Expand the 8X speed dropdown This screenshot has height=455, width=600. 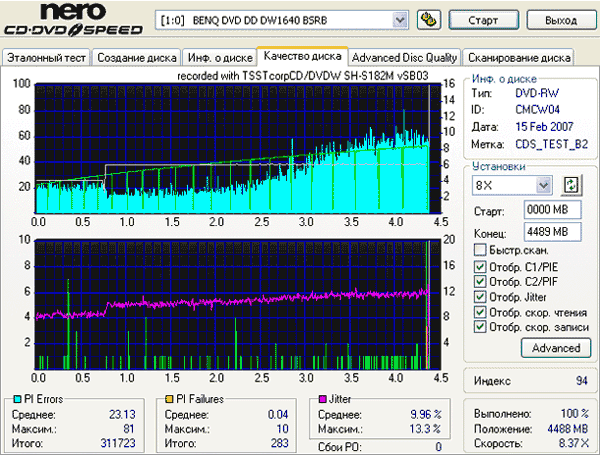(543, 185)
